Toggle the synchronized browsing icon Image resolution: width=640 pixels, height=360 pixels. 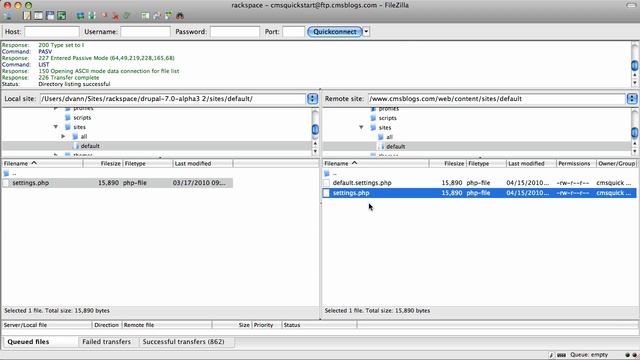click(x=169, y=16)
